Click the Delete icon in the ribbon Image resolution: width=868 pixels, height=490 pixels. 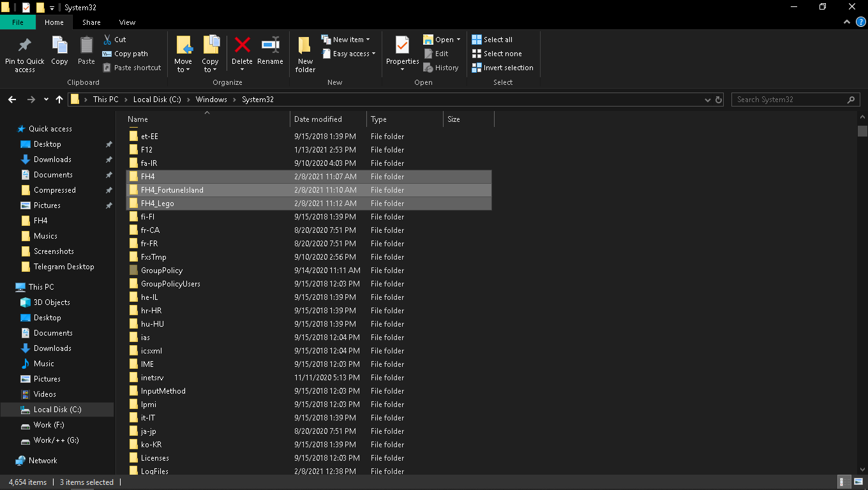pos(242,45)
